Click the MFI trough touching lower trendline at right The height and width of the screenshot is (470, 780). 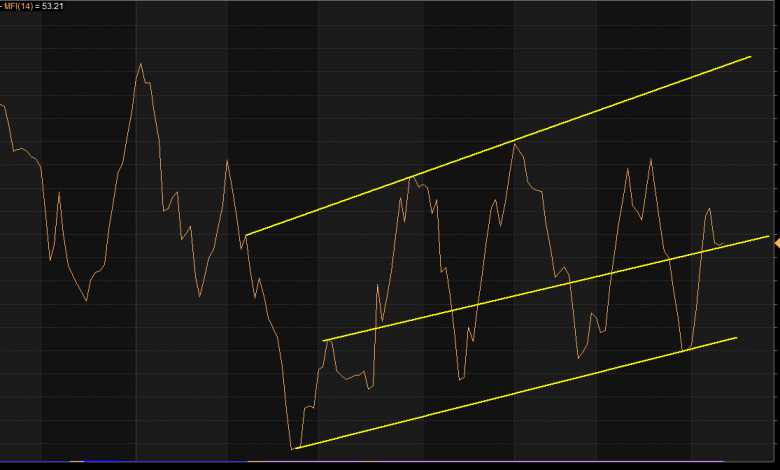pos(684,350)
